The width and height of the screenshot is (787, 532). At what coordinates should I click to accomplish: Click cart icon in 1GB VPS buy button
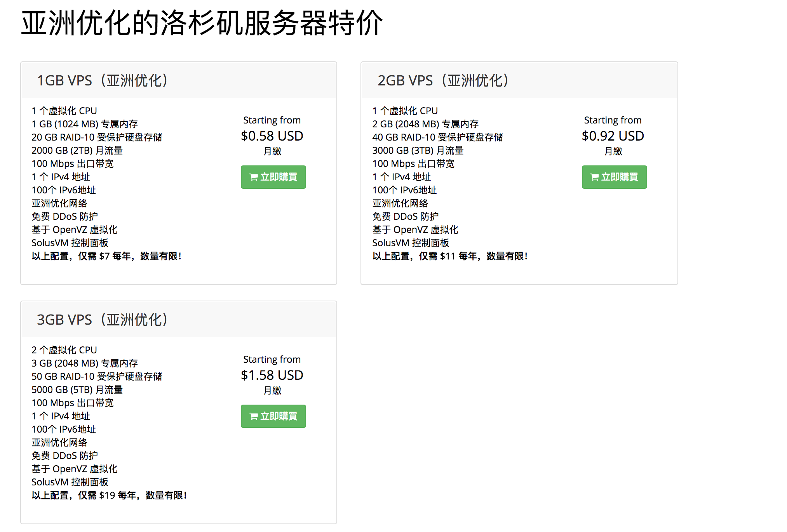coord(254,177)
